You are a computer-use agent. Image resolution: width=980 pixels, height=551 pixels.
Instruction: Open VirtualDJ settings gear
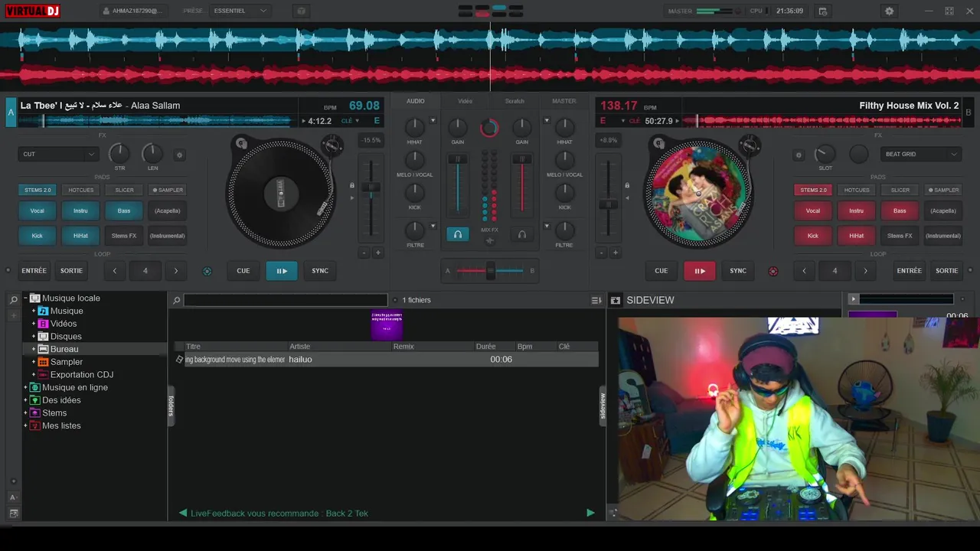889,11
